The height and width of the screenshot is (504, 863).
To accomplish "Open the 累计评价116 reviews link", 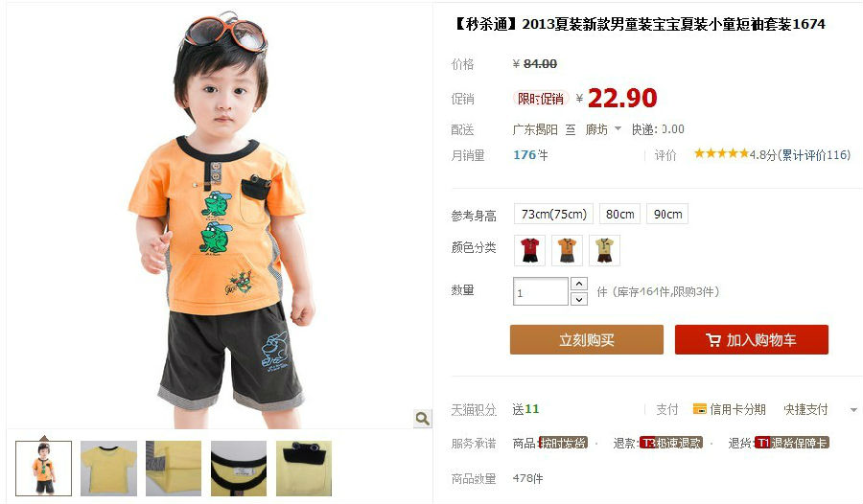I will click(x=816, y=155).
